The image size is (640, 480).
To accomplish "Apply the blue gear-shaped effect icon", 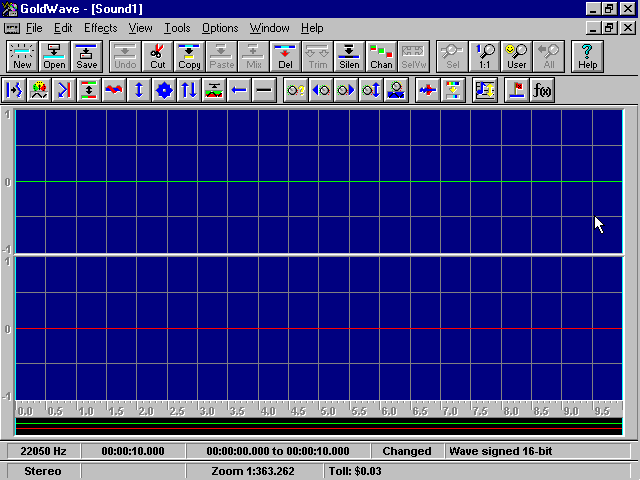I will click(163, 90).
